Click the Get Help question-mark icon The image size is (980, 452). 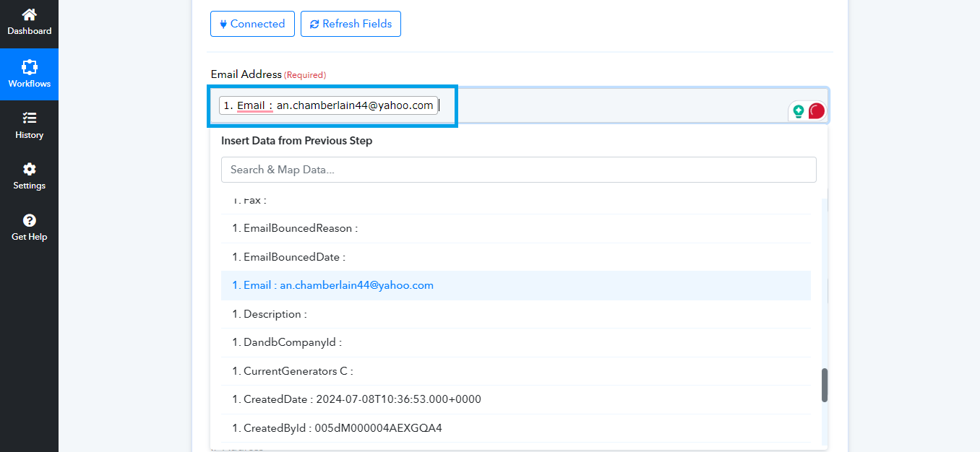tap(29, 220)
